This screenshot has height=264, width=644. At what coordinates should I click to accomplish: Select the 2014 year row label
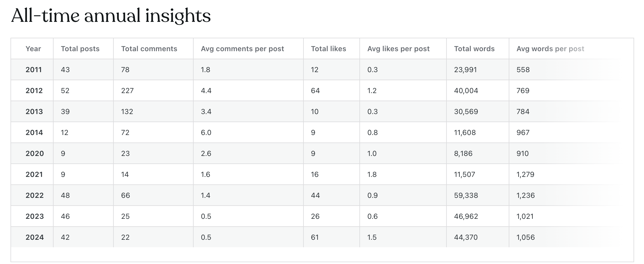pos(34,133)
